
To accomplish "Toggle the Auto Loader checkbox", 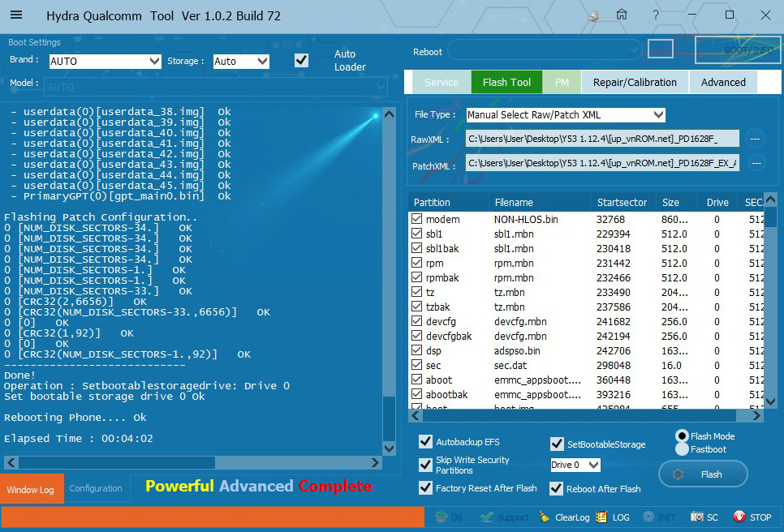I will tap(301, 61).
